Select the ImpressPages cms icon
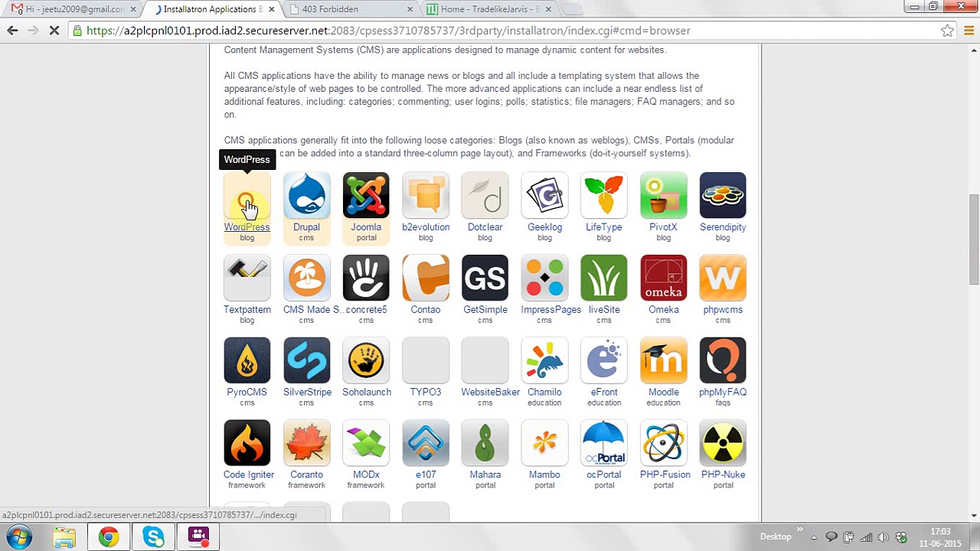Image resolution: width=980 pixels, height=551 pixels. [544, 279]
